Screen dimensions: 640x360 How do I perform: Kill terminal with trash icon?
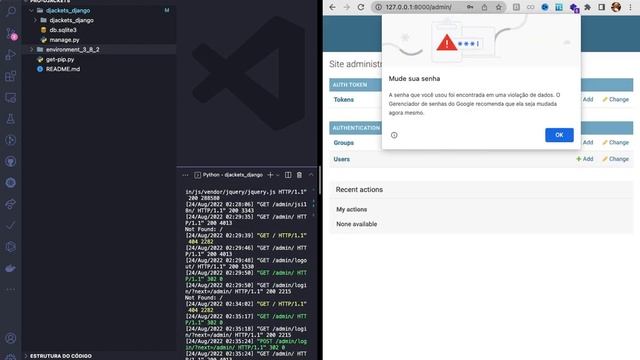pyautogui.click(x=299, y=175)
